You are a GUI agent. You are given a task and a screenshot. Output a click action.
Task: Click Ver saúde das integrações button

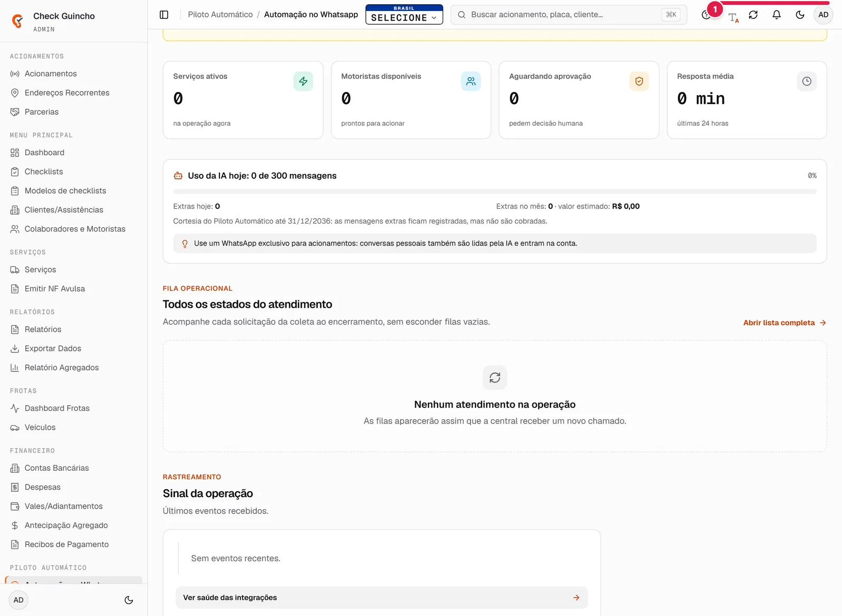(x=382, y=598)
